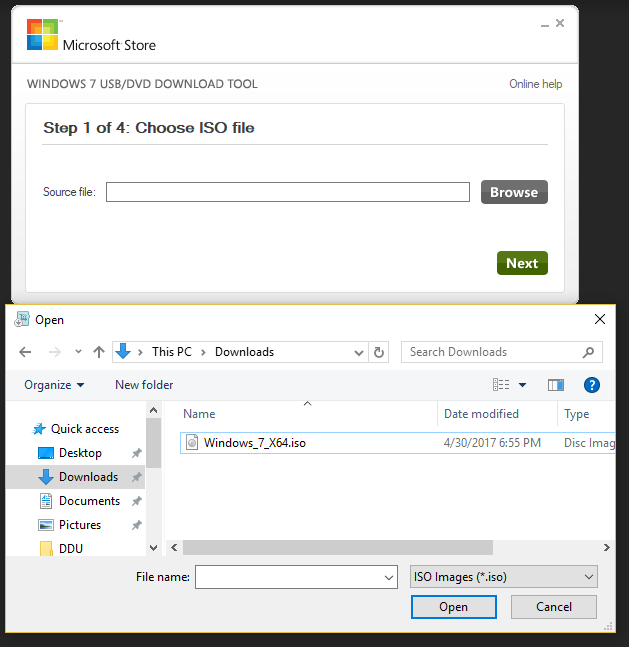Open the view options dropdown arrow
The height and width of the screenshot is (647, 629).
pos(523,385)
